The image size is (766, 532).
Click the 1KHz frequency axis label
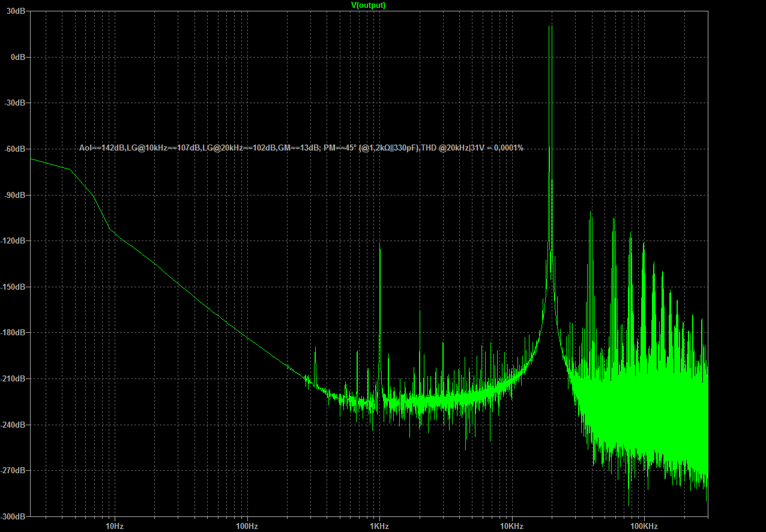(379, 527)
